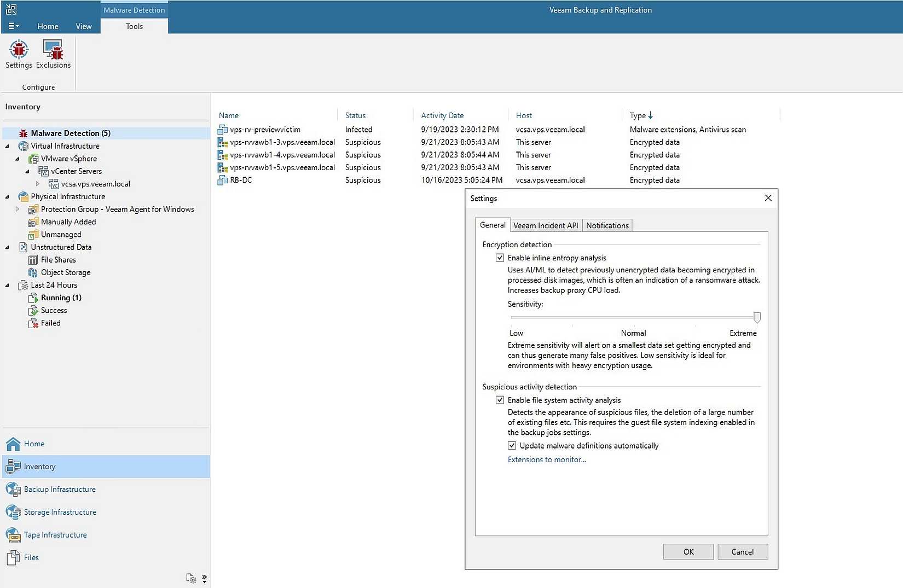Switch to Notifications tab
The image size is (903, 588).
(x=607, y=225)
